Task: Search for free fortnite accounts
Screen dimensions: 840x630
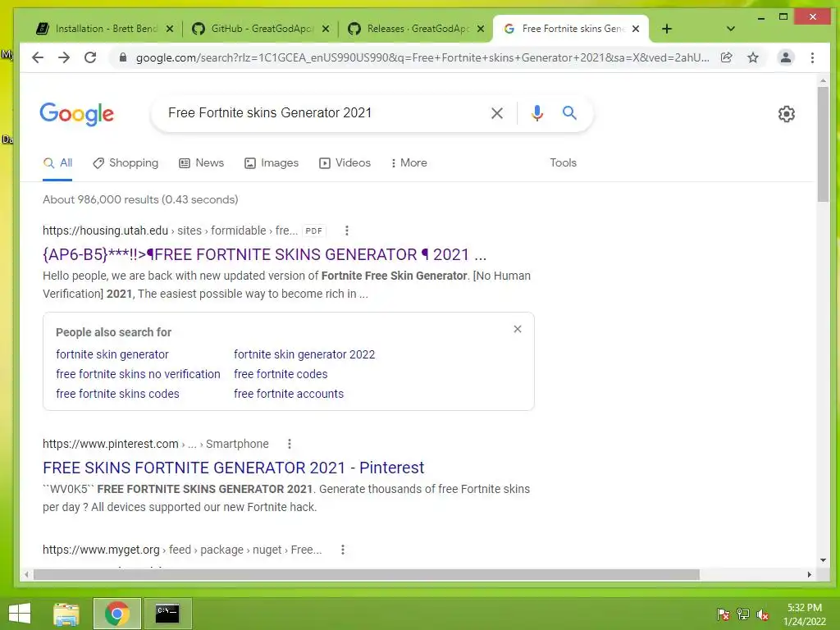Action: click(x=288, y=394)
